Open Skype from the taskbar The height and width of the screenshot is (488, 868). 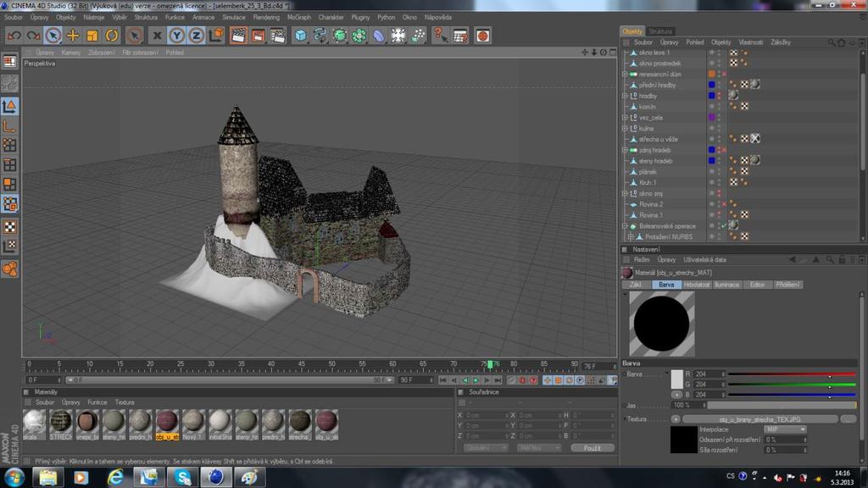pos(182,477)
